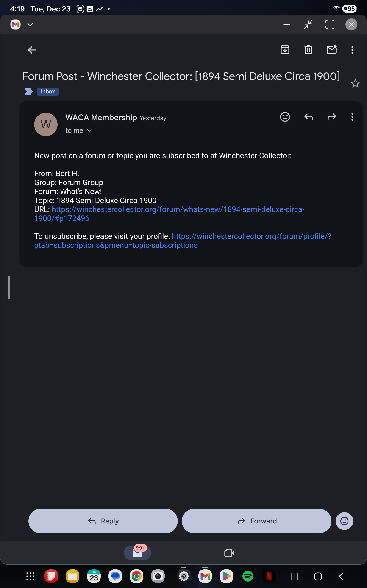Open the message's three-dot overflow menu

[x=352, y=117]
